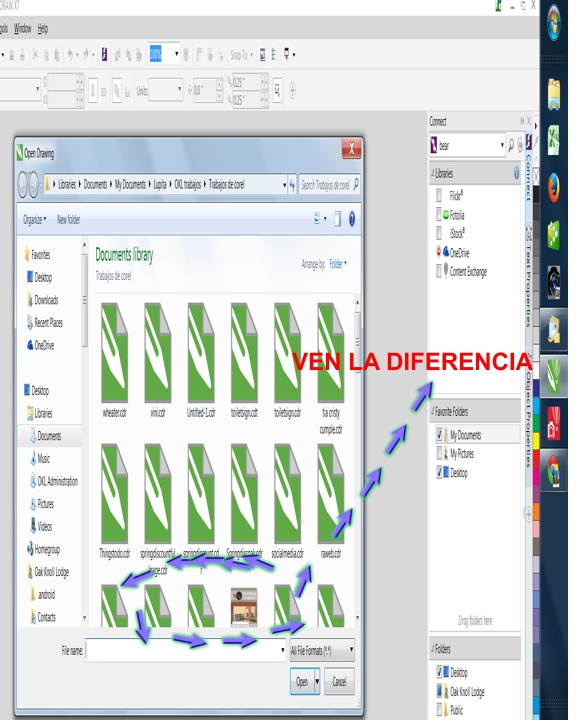This screenshot has height=720, width=576.
Task: Enable the My Pictures checkbox
Action: [439, 453]
